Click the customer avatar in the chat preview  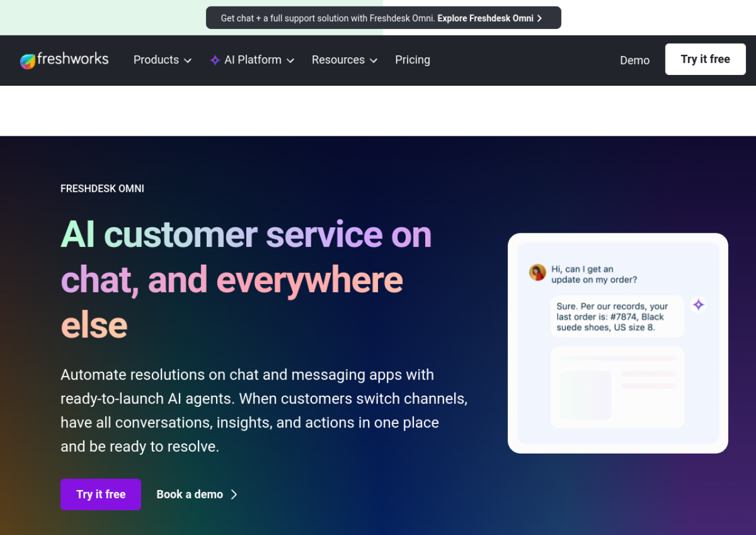537,272
